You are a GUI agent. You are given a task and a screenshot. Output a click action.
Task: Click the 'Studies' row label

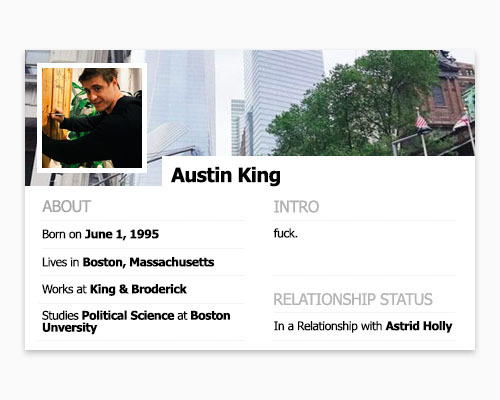click(x=60, y=315)
